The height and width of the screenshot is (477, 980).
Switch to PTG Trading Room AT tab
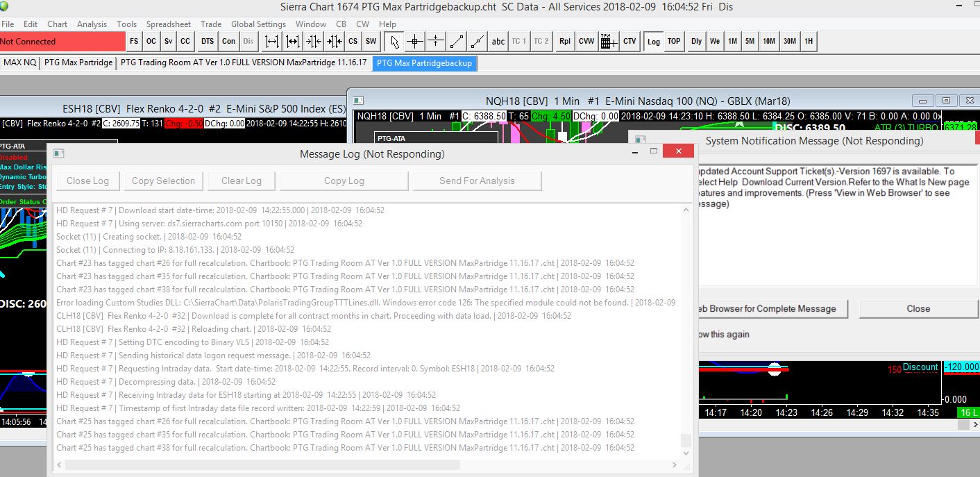(x=244, y=62)
